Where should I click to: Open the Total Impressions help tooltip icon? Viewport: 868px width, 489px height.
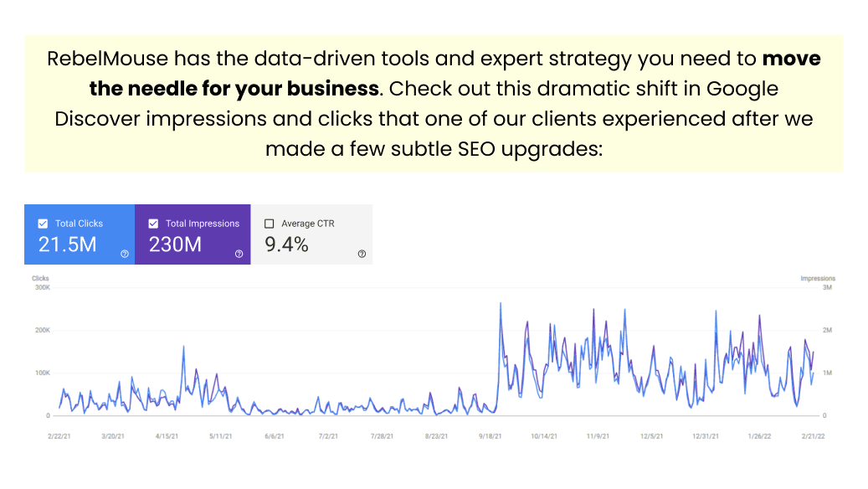tap(239, 253)
